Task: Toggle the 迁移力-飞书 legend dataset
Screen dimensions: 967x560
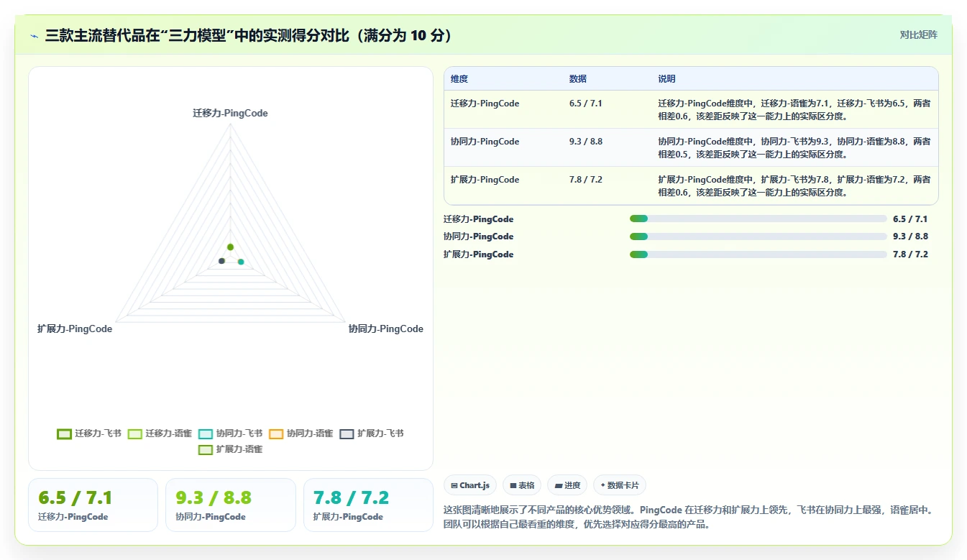Action: click(x=89, y=433)
